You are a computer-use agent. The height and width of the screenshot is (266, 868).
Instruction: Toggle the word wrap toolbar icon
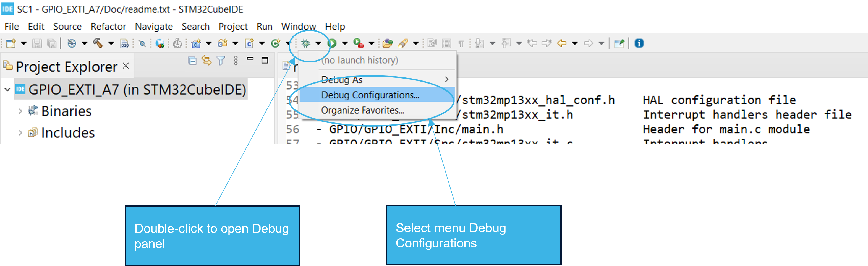[432, 43]
